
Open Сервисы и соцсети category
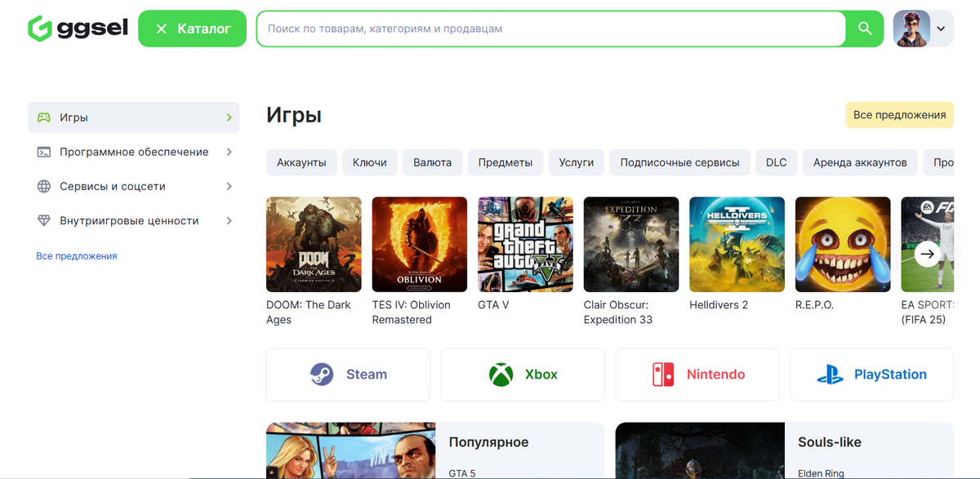(134, 186)
